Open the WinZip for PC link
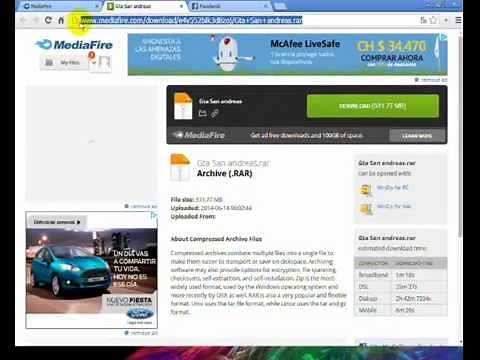The height and width of the screenshot is (360, 480). click(x=392, y=187)
